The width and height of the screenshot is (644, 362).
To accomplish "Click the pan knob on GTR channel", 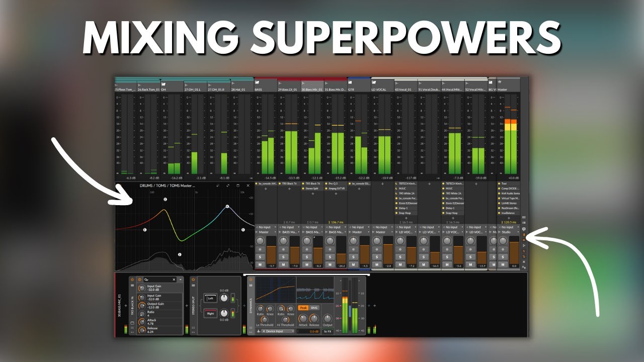I will 353,241.
